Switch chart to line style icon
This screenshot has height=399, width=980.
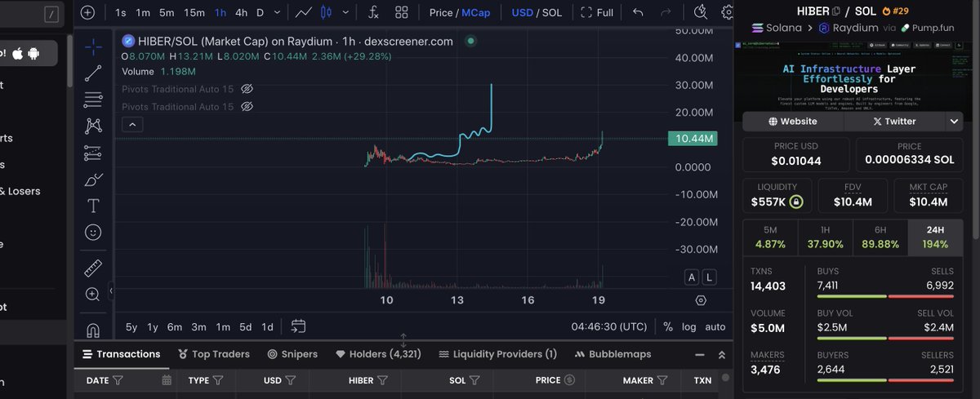coord(303,12)
